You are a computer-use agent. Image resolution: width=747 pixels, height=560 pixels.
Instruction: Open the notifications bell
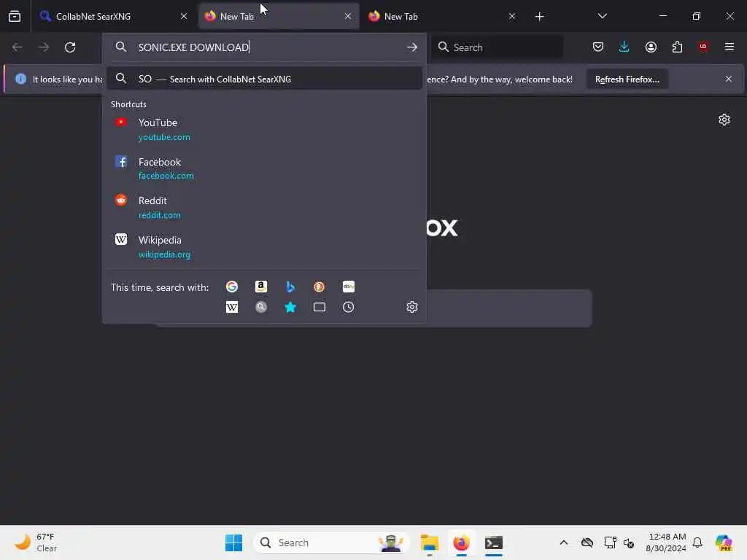[x=697, y=542]
